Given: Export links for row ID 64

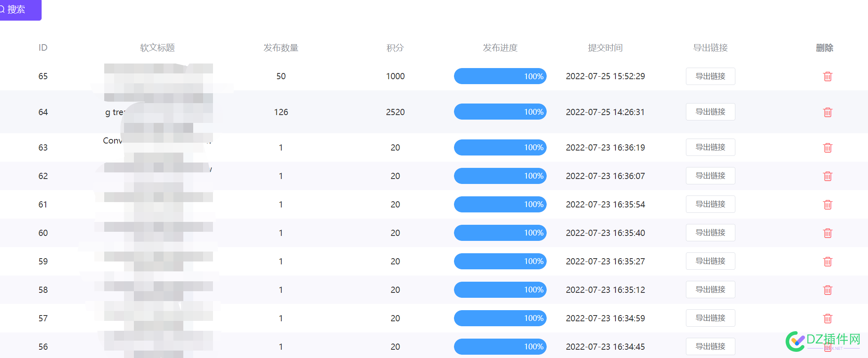Looking at the screenshot, I should click(x=710, y=112).
